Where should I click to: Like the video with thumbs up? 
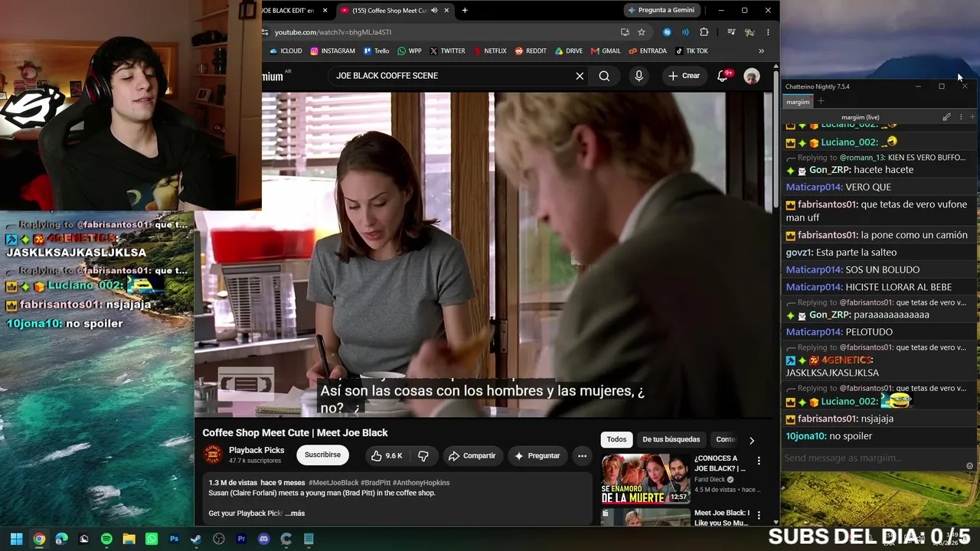pos(387,455)
